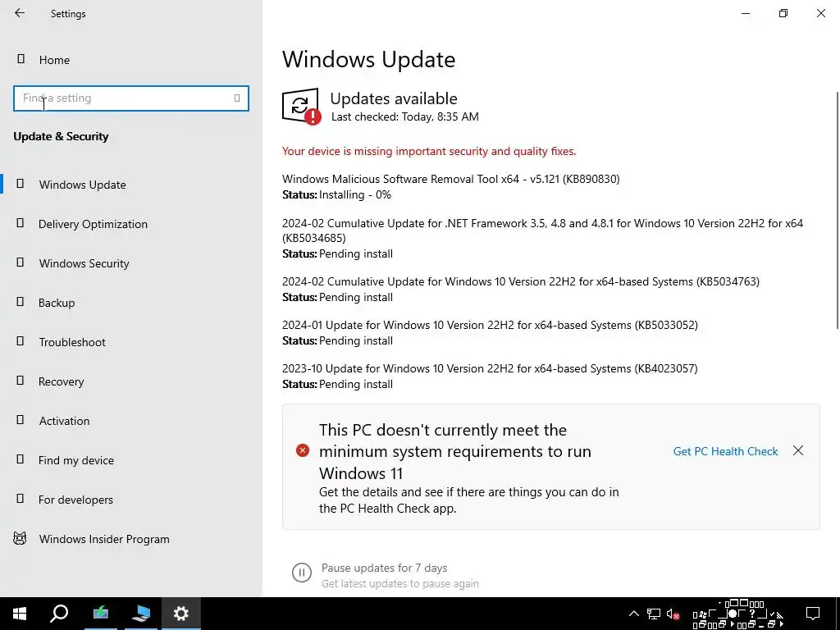Click the Recovery sidebar icon
This screenshot has height=630, width=840.
coord(21,381)
